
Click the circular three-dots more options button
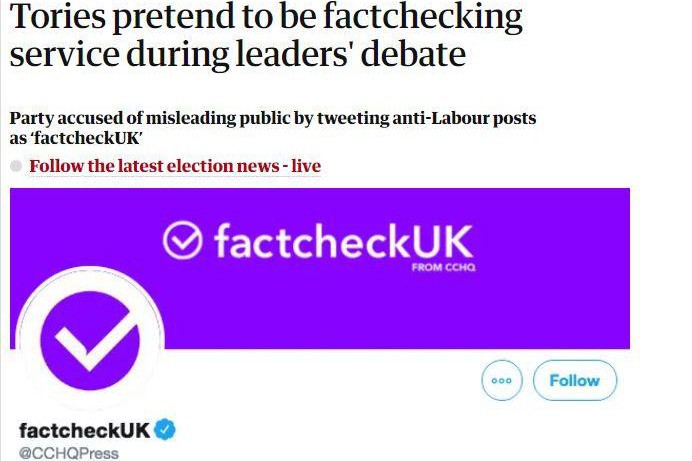[502, 381]
